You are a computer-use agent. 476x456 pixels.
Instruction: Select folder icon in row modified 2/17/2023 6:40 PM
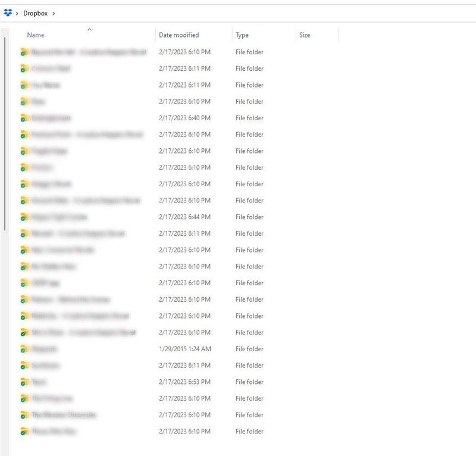coord(24,118)
